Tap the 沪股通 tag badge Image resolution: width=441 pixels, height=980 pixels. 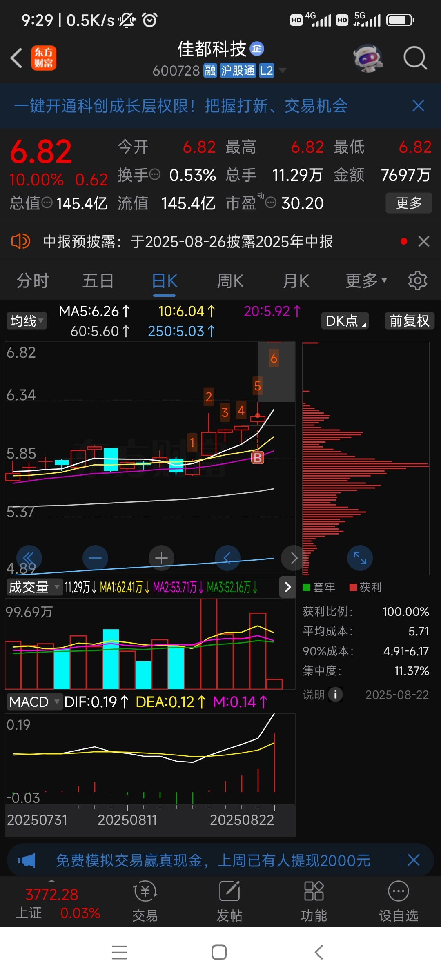point(238,71)
